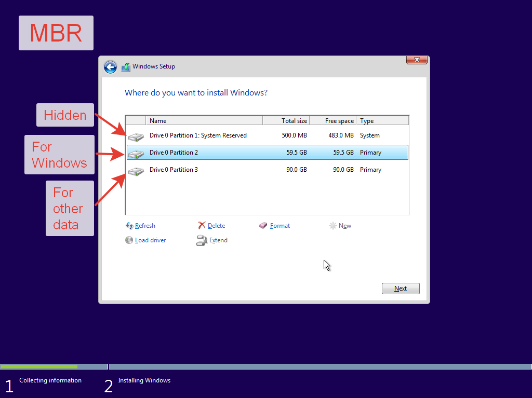The image size is (532, 398).
Task: Click the Refresh arrows icon
Action: (129, 226)
